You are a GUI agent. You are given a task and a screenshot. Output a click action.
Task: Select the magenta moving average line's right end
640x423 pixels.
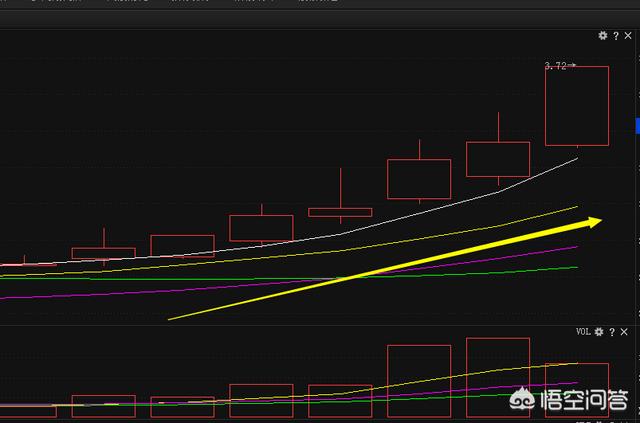pyautogui.click(x=575, y=246)
